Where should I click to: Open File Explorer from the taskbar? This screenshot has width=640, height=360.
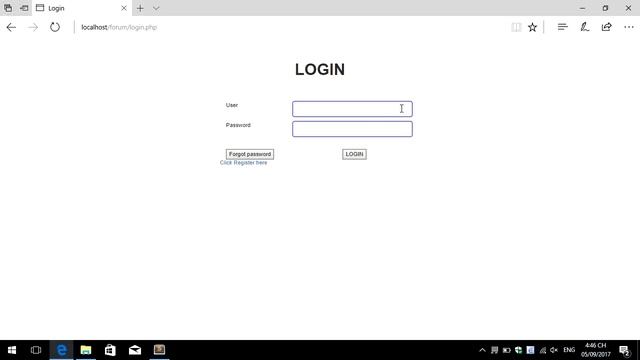click(86, 350)
